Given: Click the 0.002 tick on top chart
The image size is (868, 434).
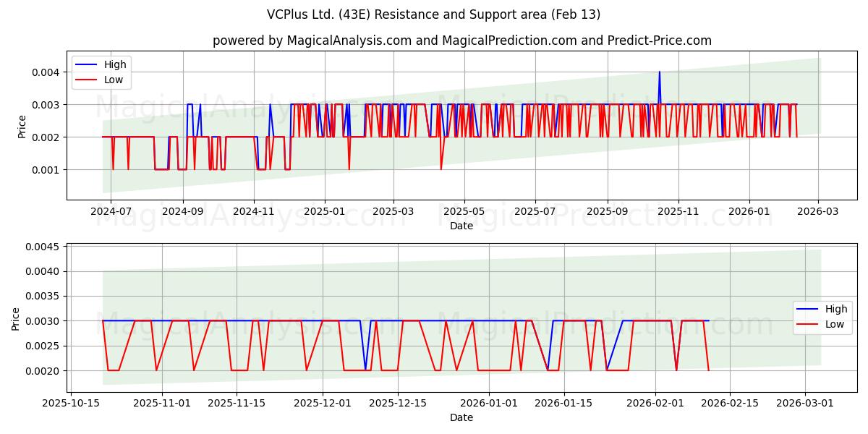Looking at the screenshot, I should coord(46,137).
